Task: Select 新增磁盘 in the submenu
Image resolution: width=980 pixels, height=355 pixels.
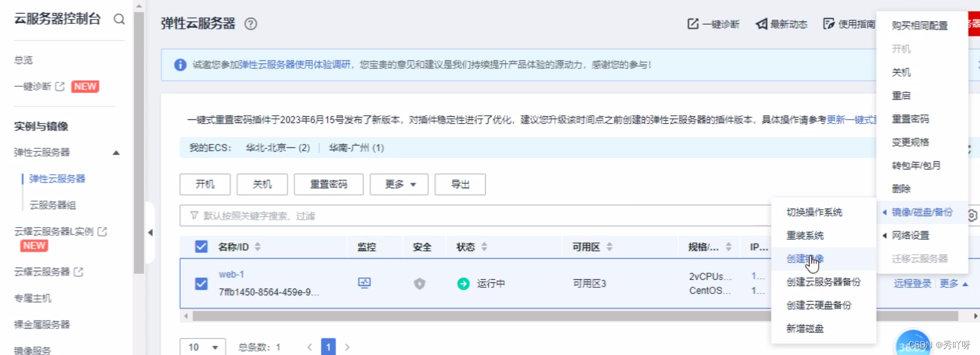Action: (805, 329)
